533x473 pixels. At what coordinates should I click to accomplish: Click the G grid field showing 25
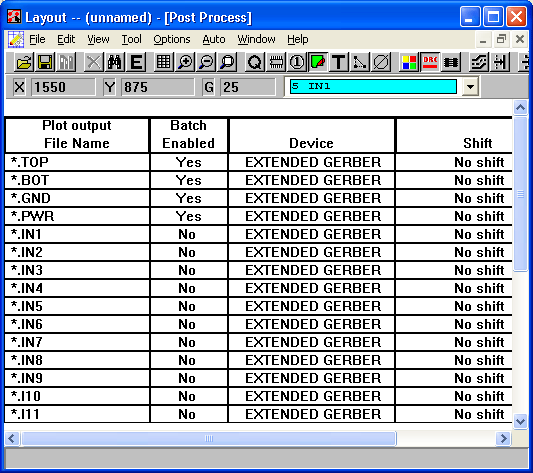[x=247, y=87]
